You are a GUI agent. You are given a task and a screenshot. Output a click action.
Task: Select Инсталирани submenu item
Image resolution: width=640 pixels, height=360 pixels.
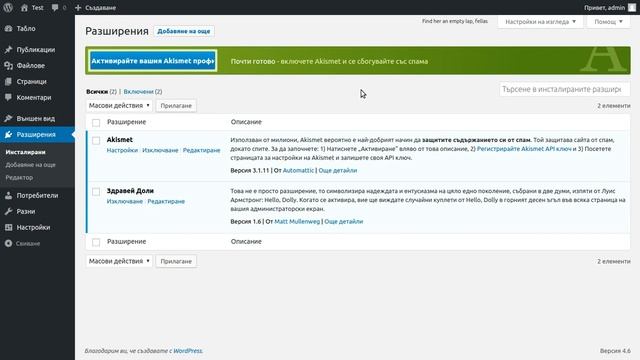tap(25, 152)
